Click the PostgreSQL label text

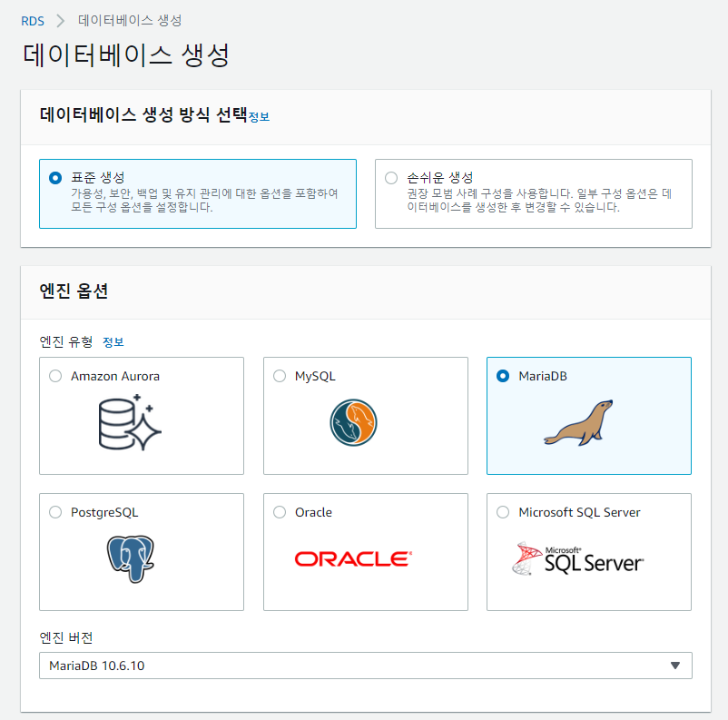point(104,512)
